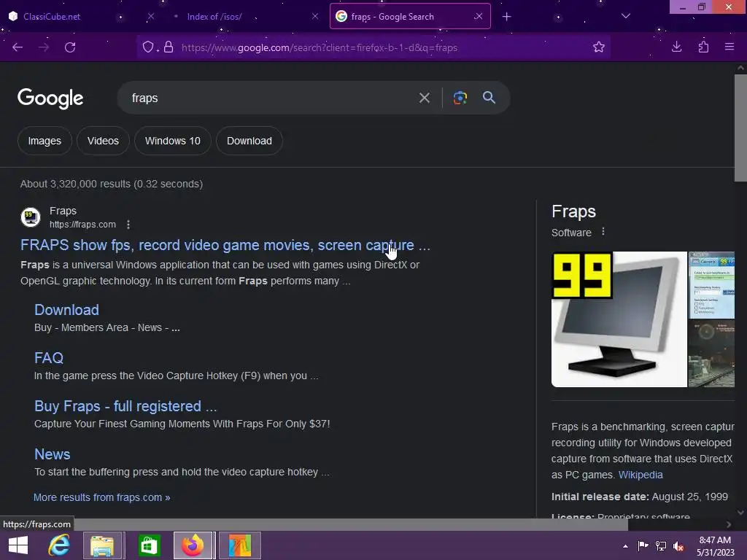Open Buy Fraps - full registered link
This screenshot has height=560, width=747.
tap(125, 406)
